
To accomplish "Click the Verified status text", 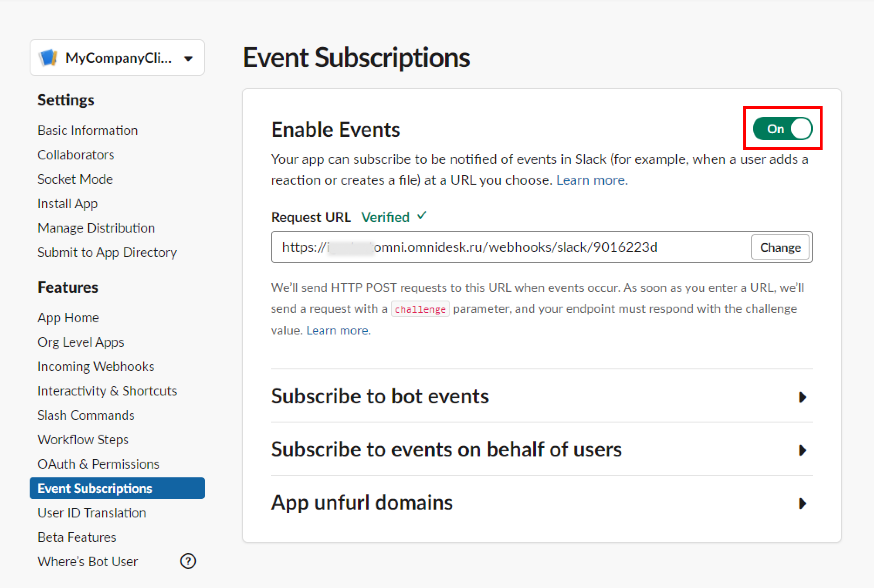I will point(386,217).
